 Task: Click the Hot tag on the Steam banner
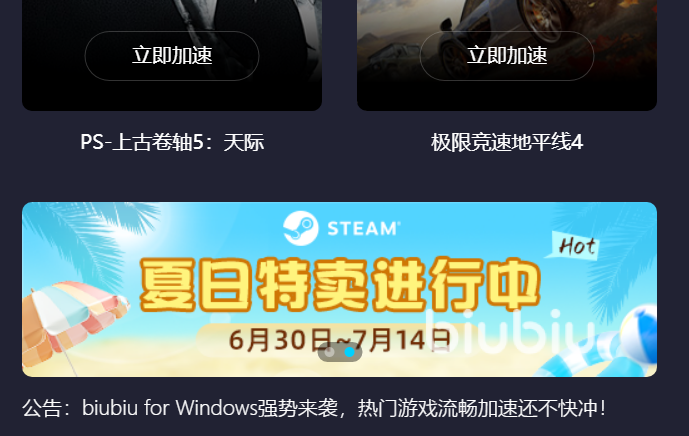pyautogui.click(x=573, y=246)
